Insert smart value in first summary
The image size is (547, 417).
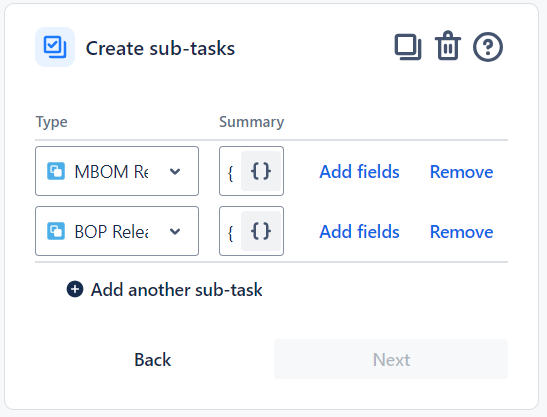click(x=261, y=171)
